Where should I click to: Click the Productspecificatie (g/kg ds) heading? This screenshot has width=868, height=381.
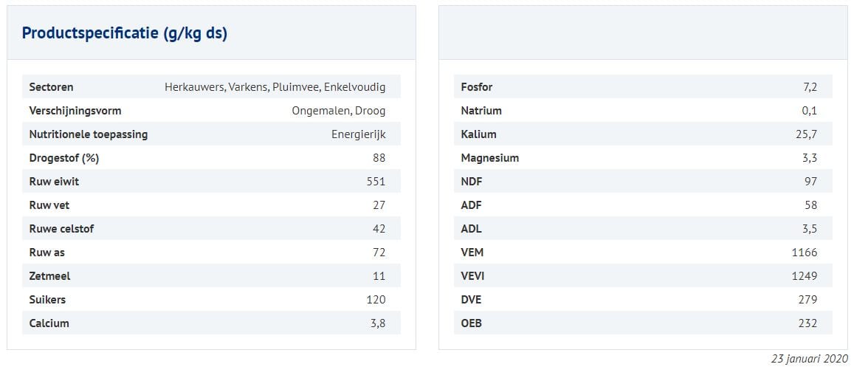click(x=125, y=33)
